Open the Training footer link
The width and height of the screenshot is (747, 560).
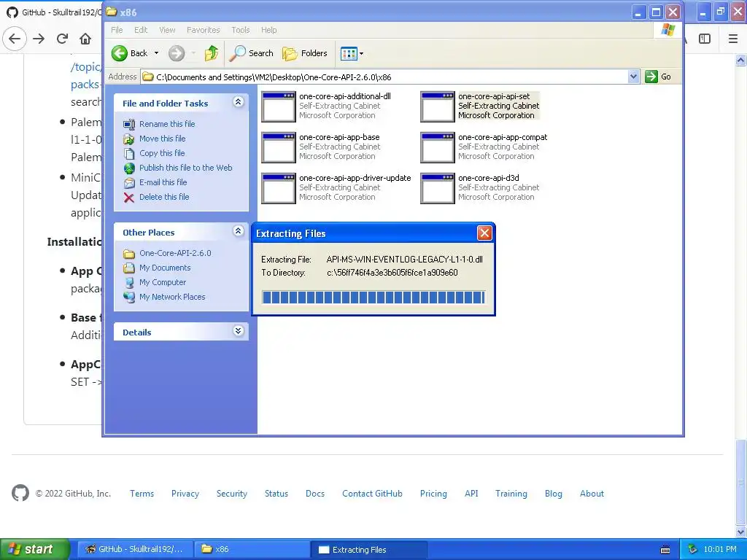click(x=511, y=494)
